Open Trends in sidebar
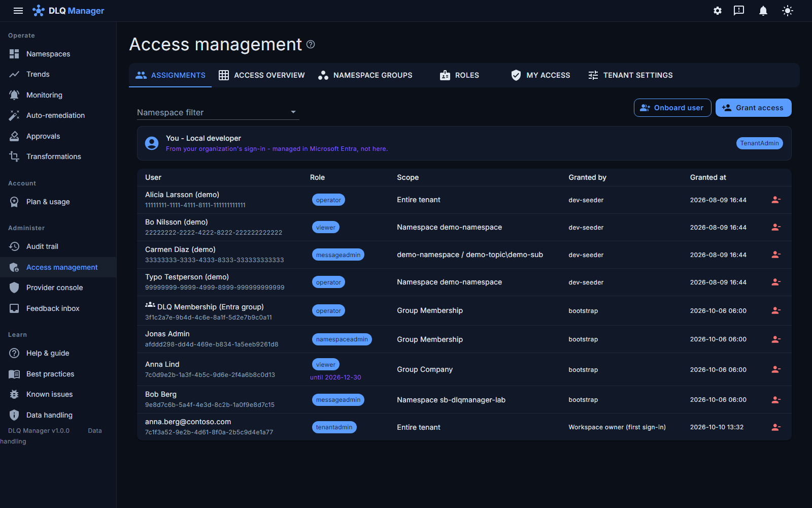812x508 pixels. coord(58,74)
